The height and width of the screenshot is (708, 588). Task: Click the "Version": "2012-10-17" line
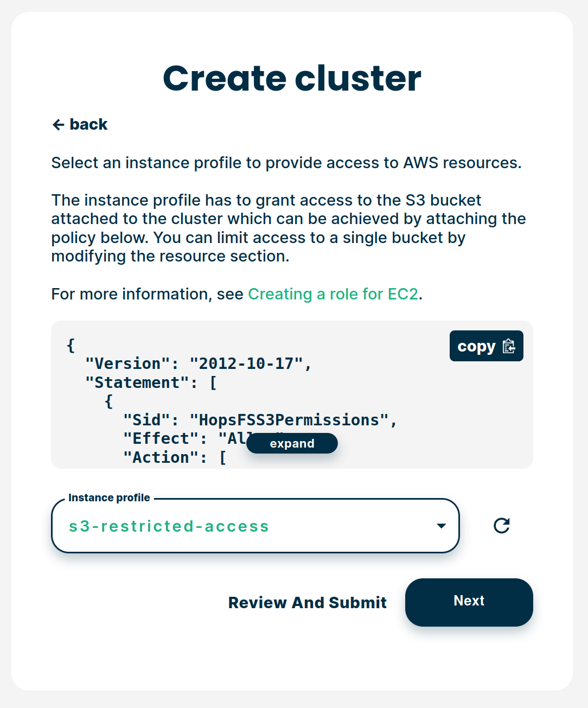198,363
